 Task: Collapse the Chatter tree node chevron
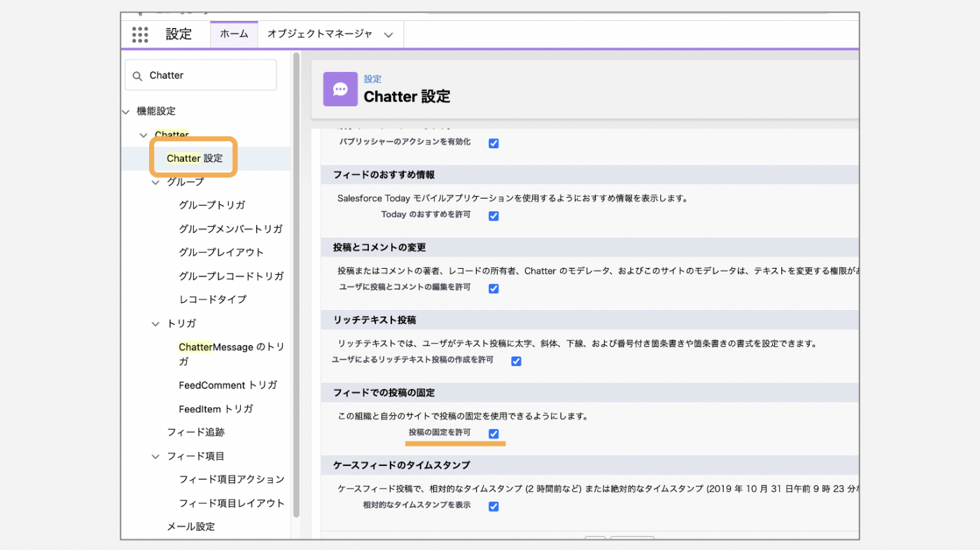[x=143, y=135]
